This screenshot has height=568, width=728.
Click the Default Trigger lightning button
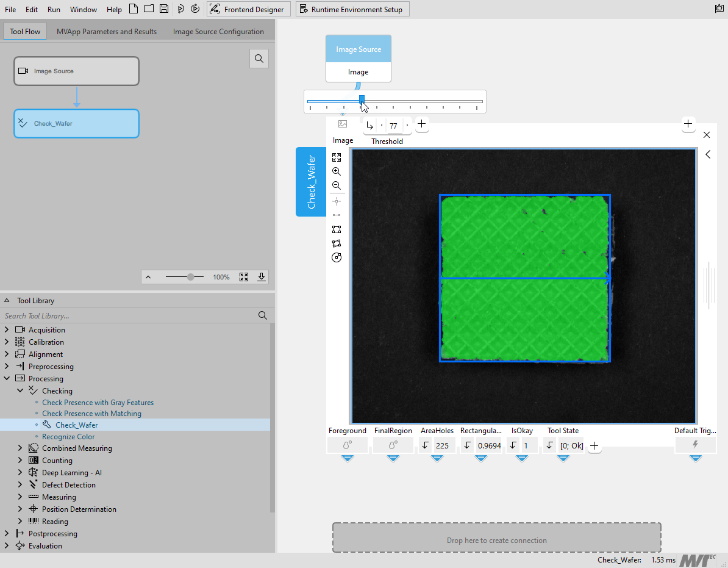(695, 445)
